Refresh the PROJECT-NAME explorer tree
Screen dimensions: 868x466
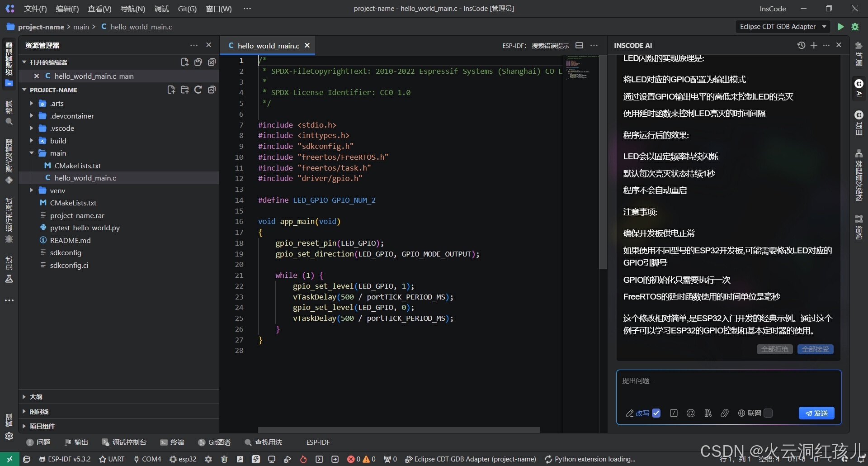pyautogui.click(x=198, y=90)
